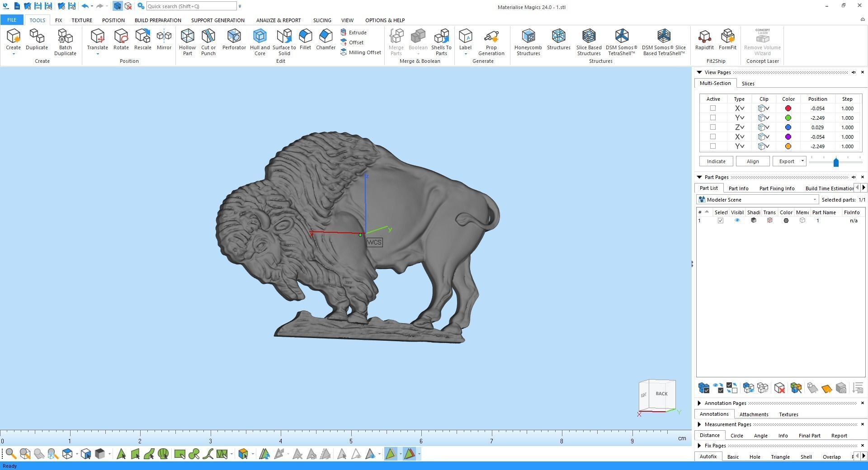
Task: Open the Rapidfit tool
Action: (704, 41)
